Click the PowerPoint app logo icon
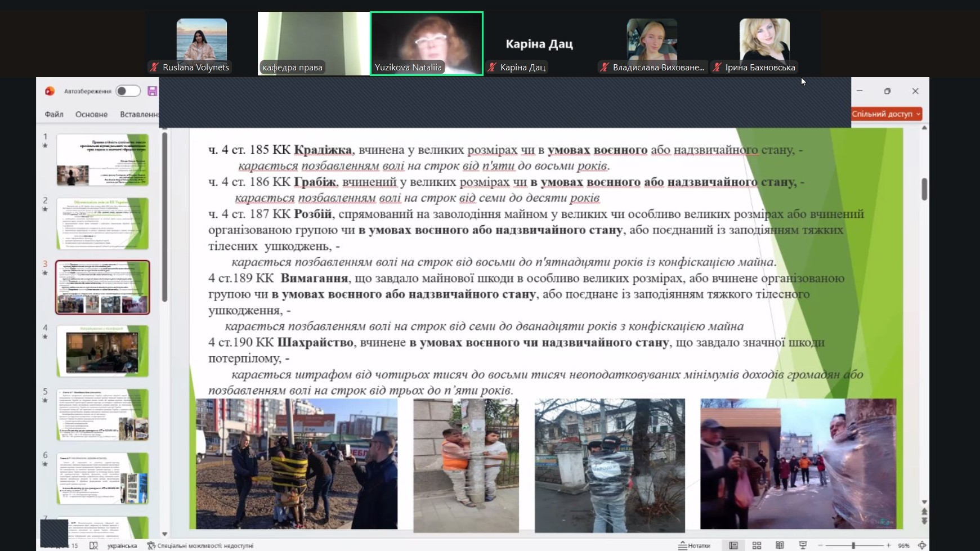Viewport: 980px width, 551px height. [50, 91]
